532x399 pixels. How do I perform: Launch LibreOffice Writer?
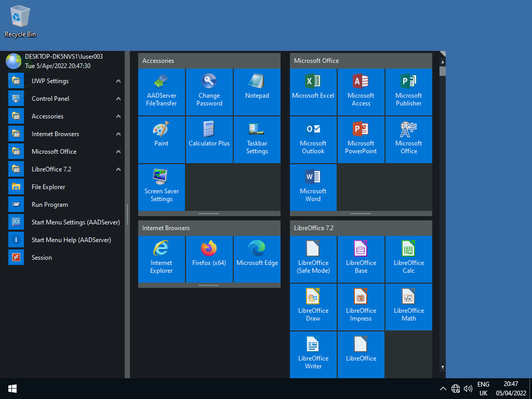pyautogui.click(x=313, y=354)
